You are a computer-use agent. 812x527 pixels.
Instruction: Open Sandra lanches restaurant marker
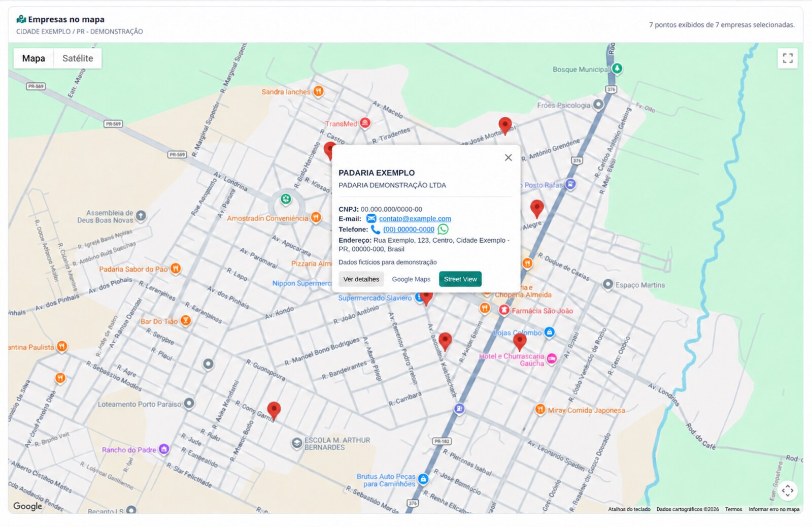[x=318, y=91]
